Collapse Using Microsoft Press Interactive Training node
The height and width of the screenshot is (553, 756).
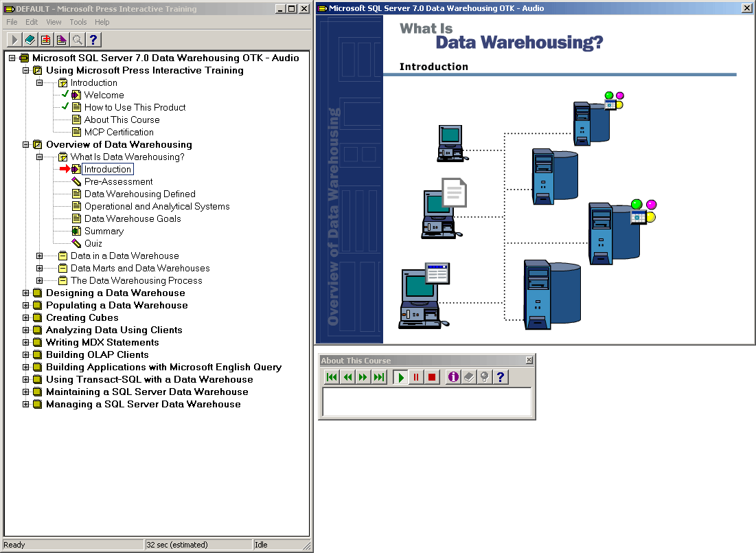tap(26, 71)
